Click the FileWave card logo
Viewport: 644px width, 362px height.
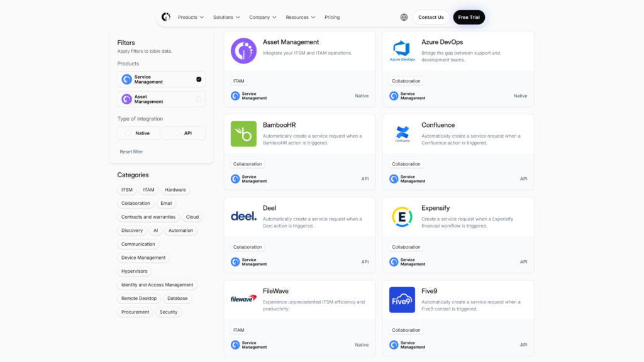[x=243, y=299]
